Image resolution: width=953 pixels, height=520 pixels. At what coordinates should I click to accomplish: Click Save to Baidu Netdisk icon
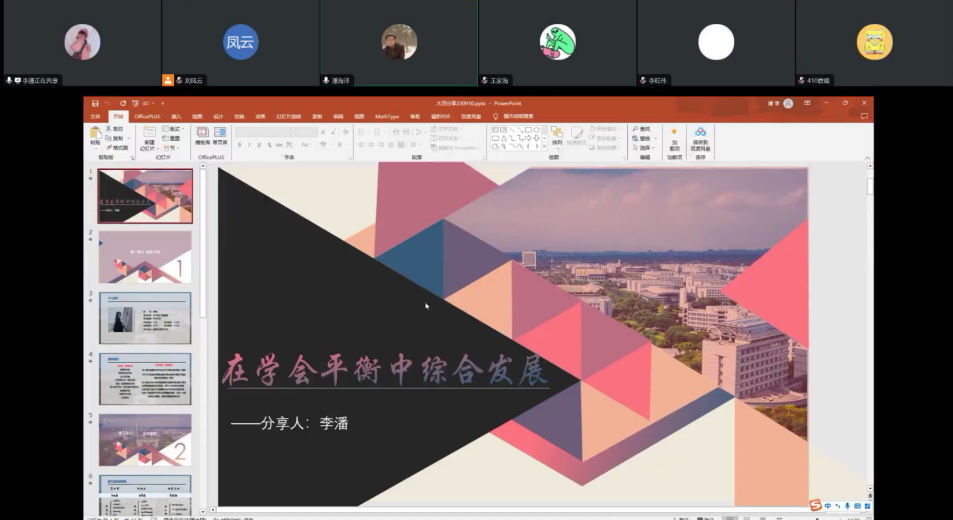click(700, 136)
